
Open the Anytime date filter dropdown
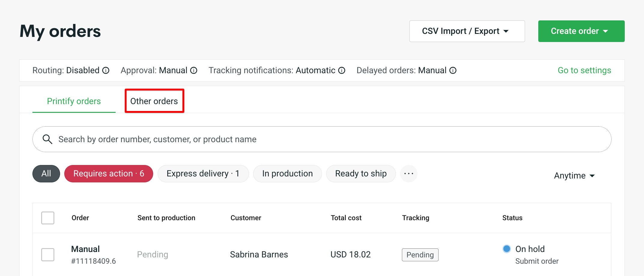click(574, 175)
